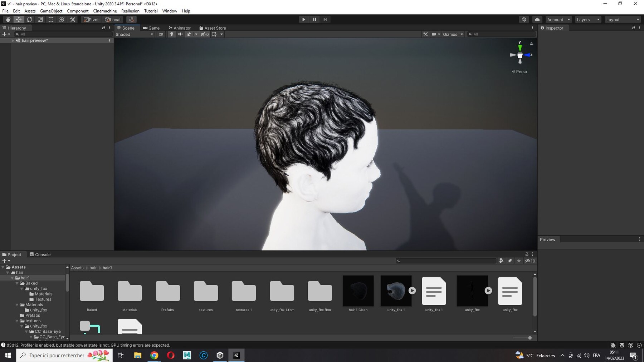Image resolution: width=644 pixels, height=362 pixels.
Task: Click the debug mode bug icon in status bar
Action: 613,345
